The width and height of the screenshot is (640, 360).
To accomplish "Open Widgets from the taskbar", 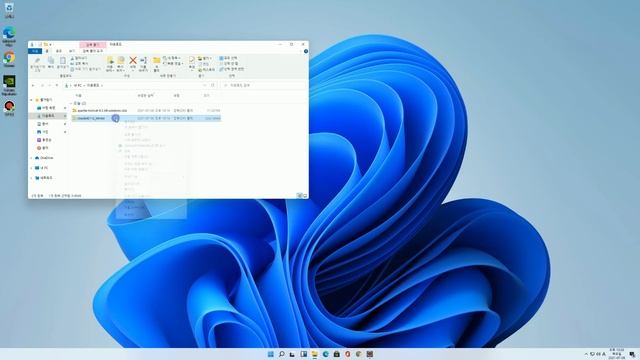I will (304, 354).
